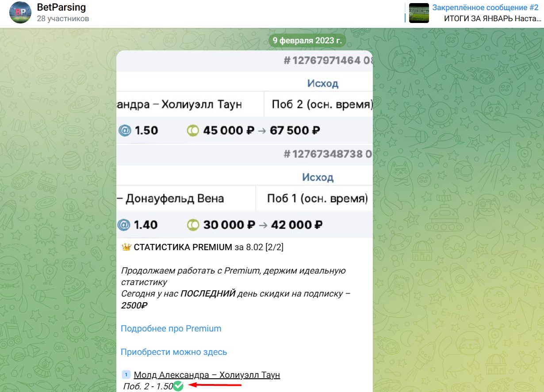Jump to Закреплённое сообщение #2
This screenshot has width=544, height=392.
485,8
